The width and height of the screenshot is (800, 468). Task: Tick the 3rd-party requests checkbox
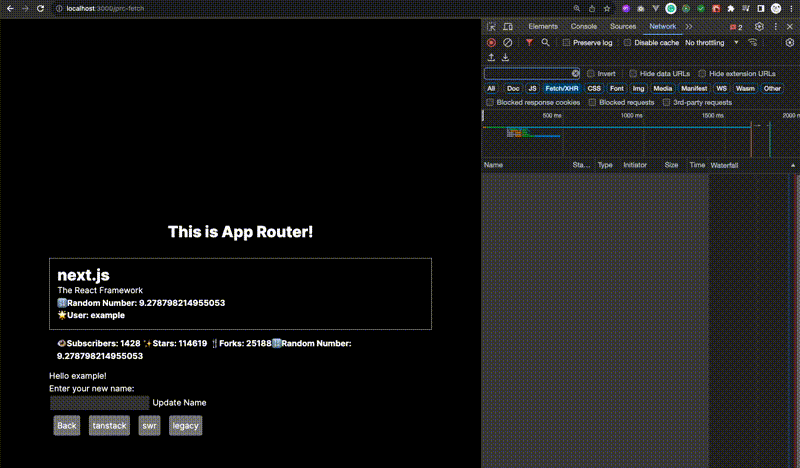666,103
